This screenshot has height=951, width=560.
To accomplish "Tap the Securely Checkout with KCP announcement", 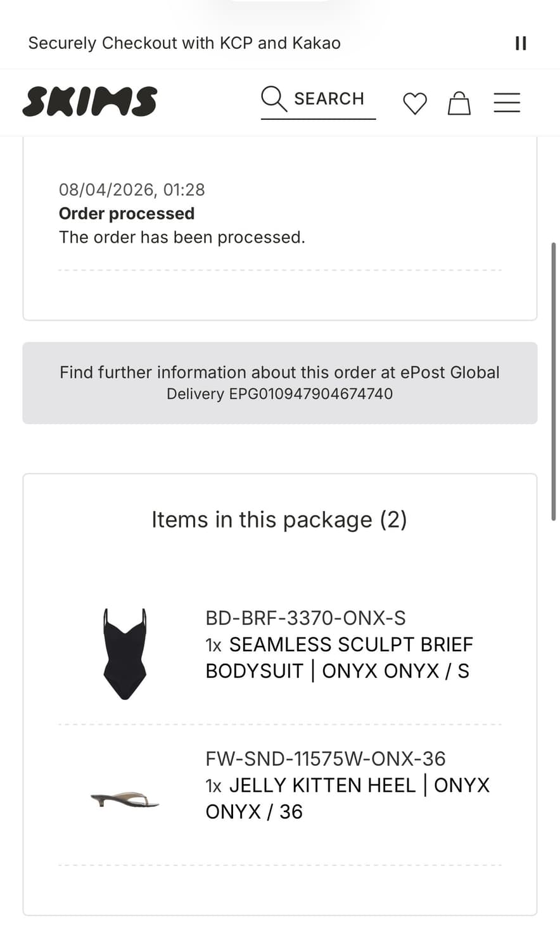I will (184, 43).
